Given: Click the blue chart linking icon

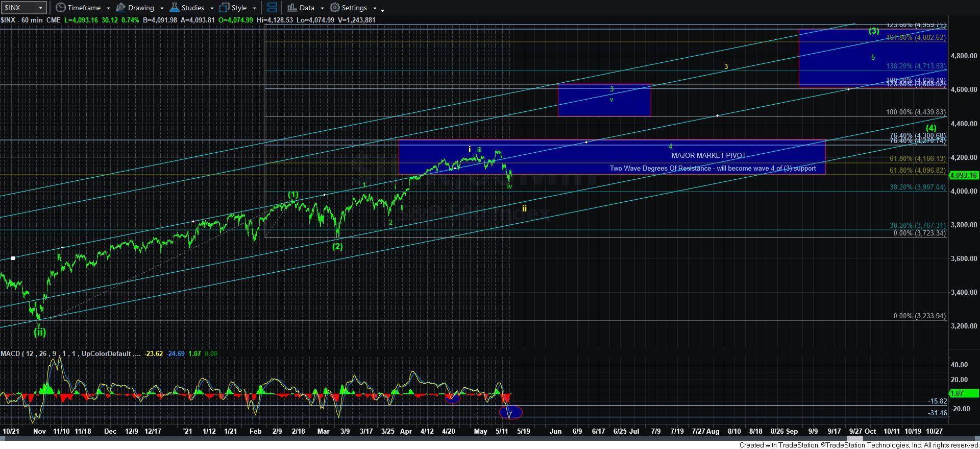Looking at the screenshot, I should click(x=272, y=8).
